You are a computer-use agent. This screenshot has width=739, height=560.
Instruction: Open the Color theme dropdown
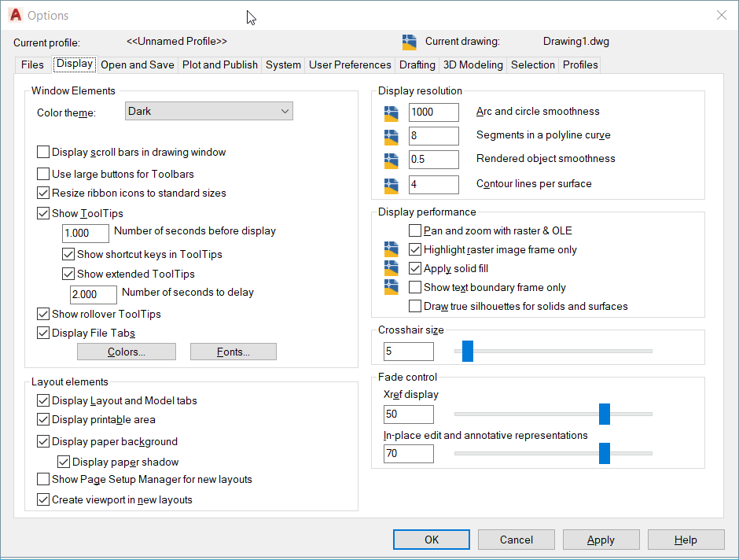click(x=209, y=111)
